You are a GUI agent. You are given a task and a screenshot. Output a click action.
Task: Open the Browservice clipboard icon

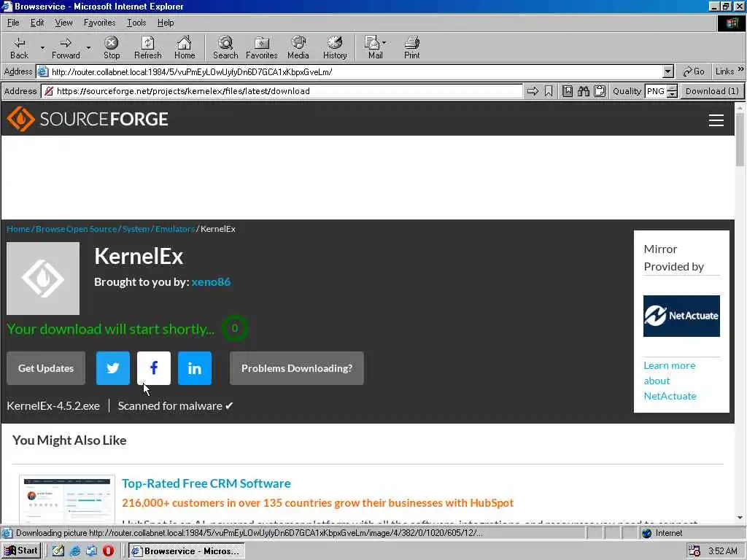click(x=600, y=91)
